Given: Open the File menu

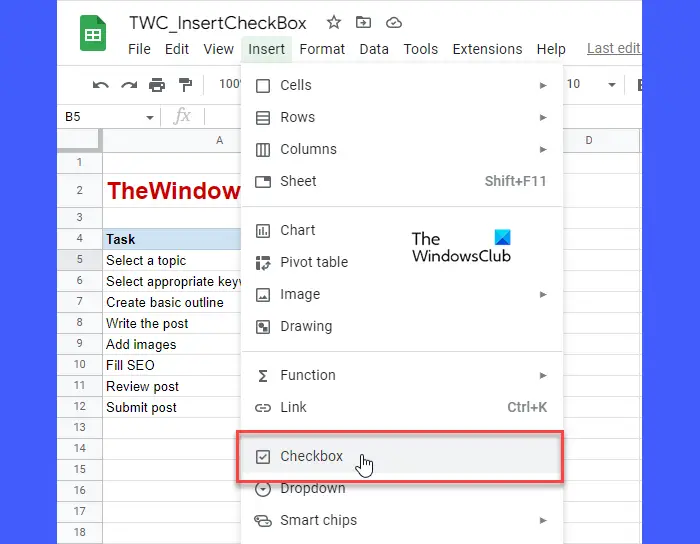Looking at the screenshot, I should click(x=139, y=49).
